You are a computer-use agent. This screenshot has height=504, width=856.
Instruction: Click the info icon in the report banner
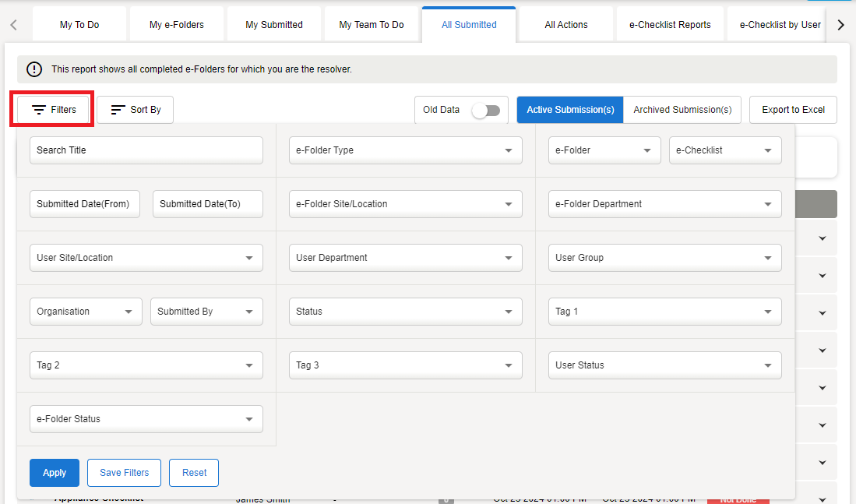click(34, 69)
